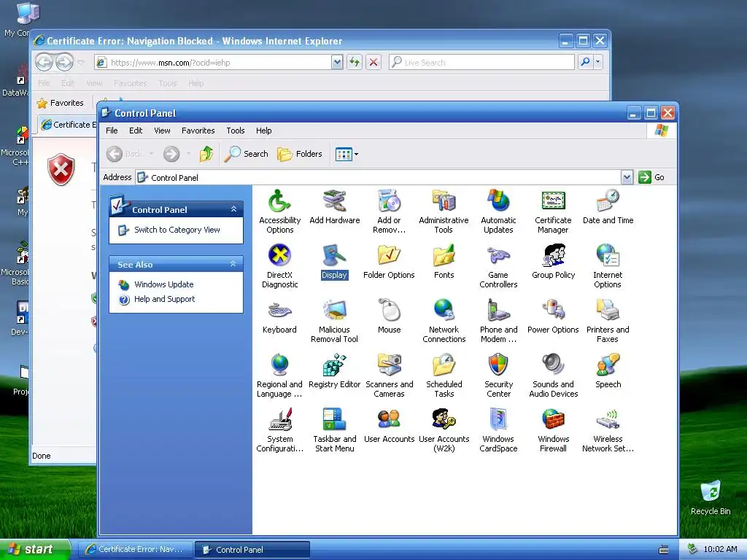Open the Tools menu in Control Panel
This screenshot has width=747, height=560.
pyautogui.click(x=236, y=131)
